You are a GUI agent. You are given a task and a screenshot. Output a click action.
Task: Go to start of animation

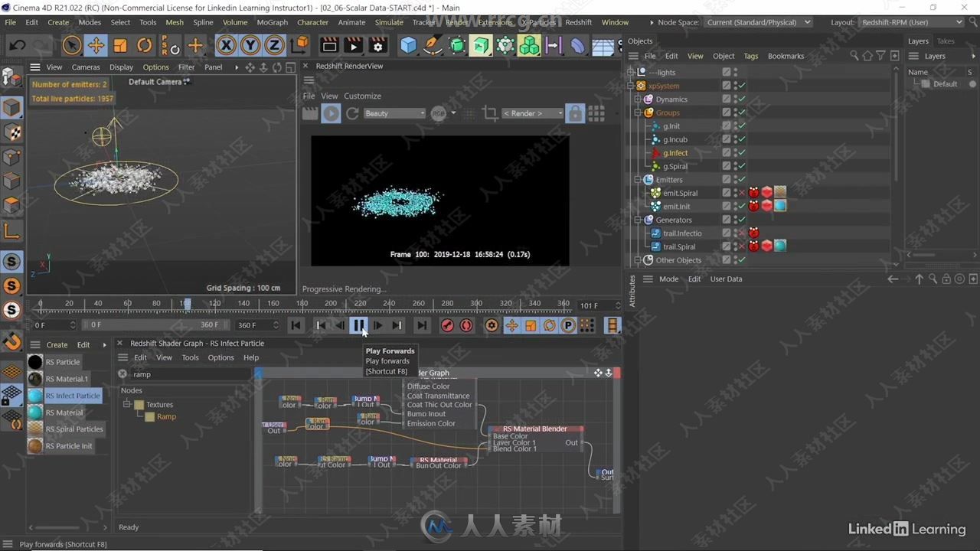(x=296, y=325)
